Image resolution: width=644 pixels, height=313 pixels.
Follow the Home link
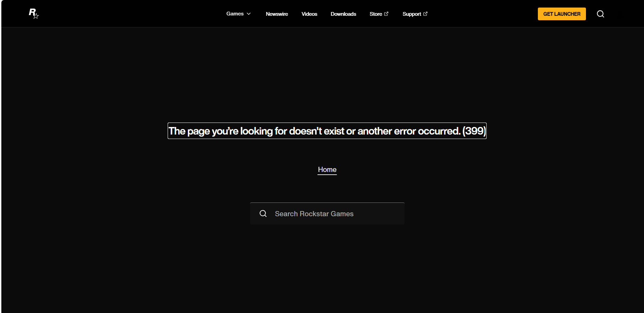[327, 170]
